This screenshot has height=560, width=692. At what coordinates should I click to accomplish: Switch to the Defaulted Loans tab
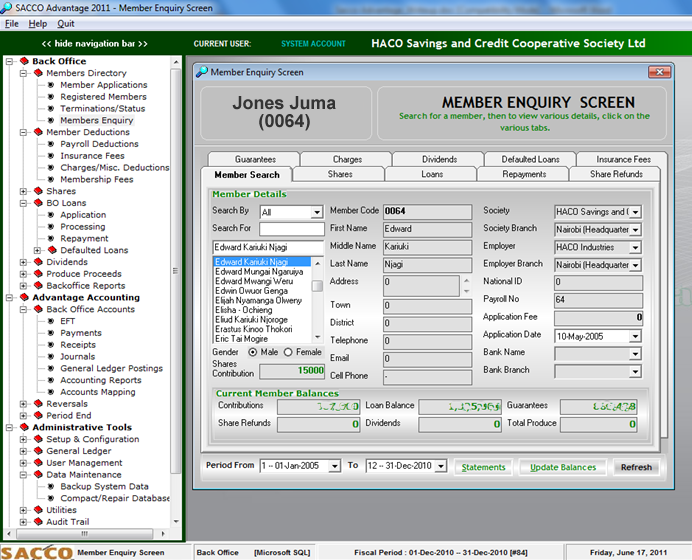pos(530,159)
